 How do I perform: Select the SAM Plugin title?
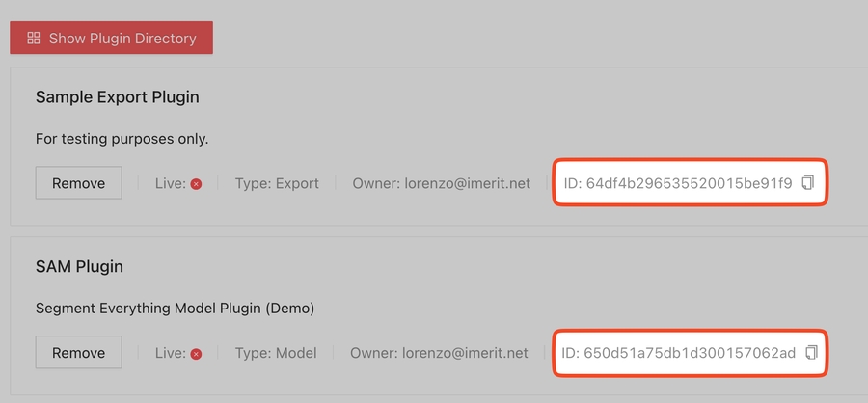79,266
